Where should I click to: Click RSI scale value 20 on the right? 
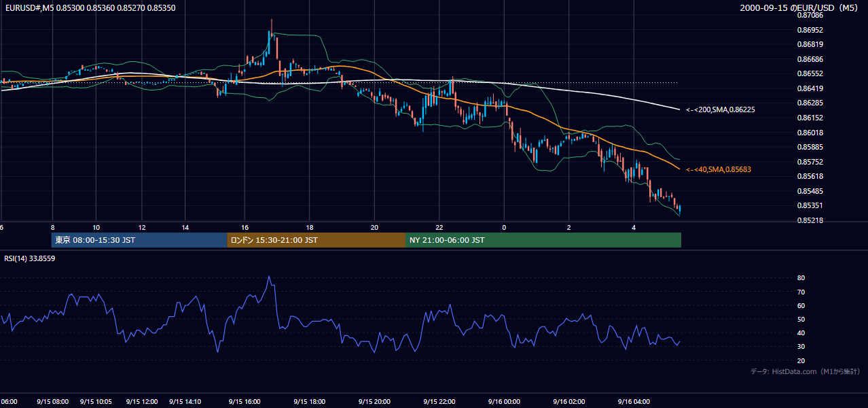pyautogui.click(x=801, y=360)
